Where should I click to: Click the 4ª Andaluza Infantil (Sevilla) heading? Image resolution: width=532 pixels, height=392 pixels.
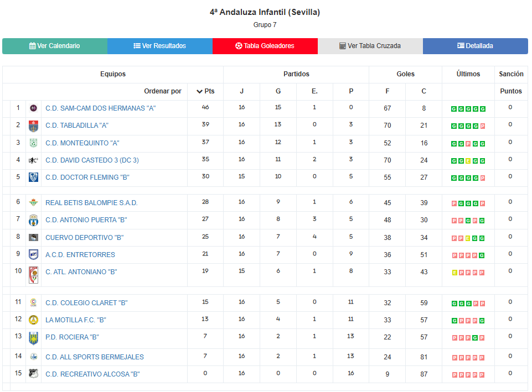tap(265, 12)
